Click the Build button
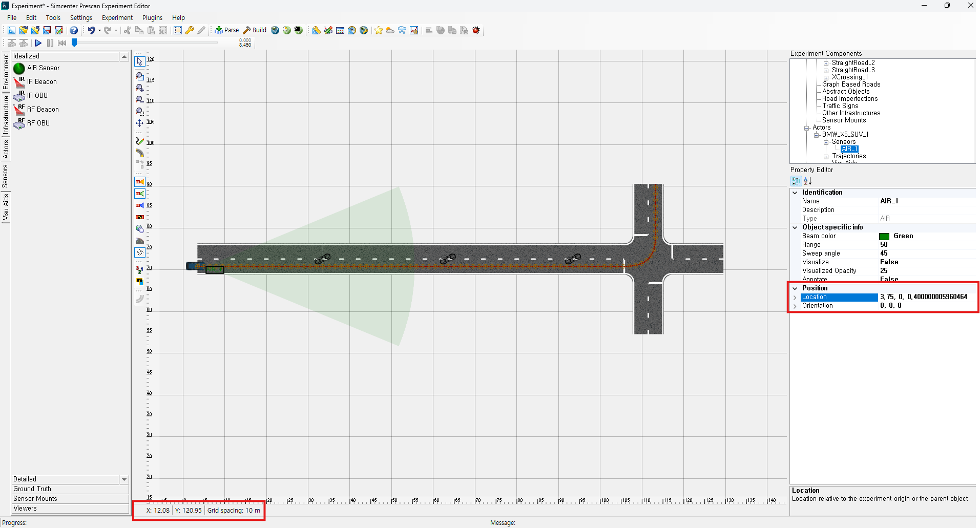The width and height of the screenshot is (980, 528). point(255,30)
